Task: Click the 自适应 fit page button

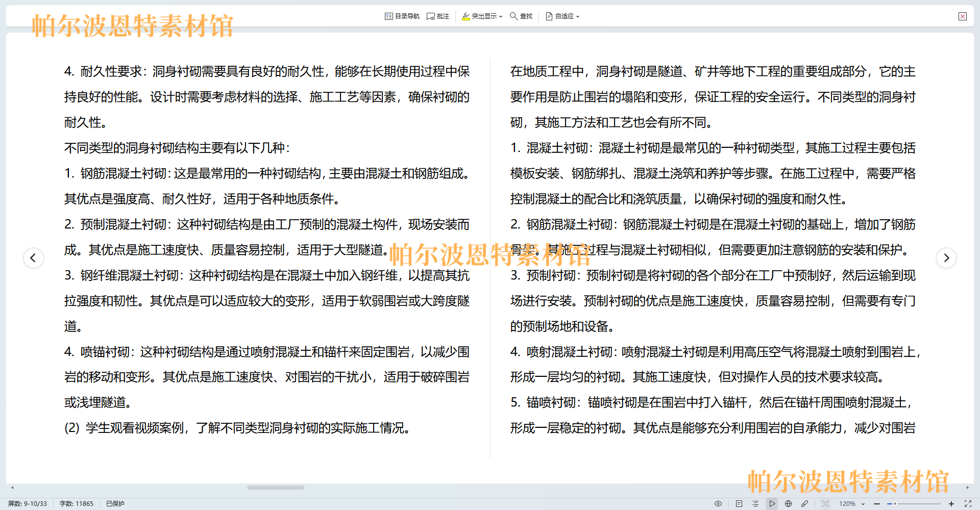Action: pyautogui.click(x=560, y=16)
